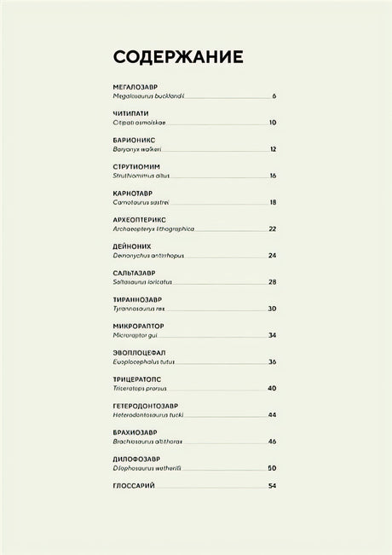
Task: Select the БРАХИОЗАВР chapter title
Action: pos(135,432)
